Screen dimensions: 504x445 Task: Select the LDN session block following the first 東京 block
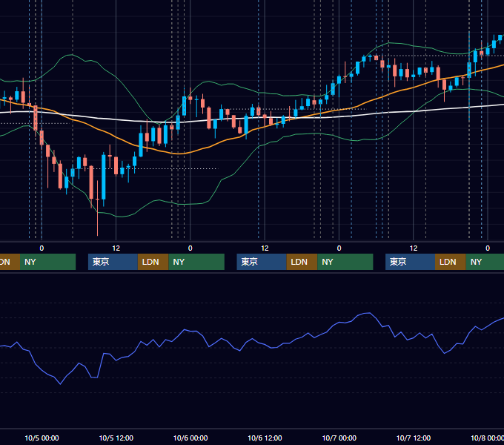(153, 262)
